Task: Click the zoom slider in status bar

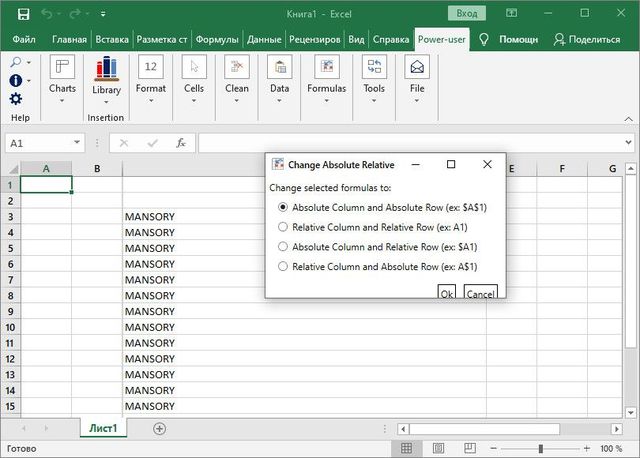Action: tap(541, 449)
